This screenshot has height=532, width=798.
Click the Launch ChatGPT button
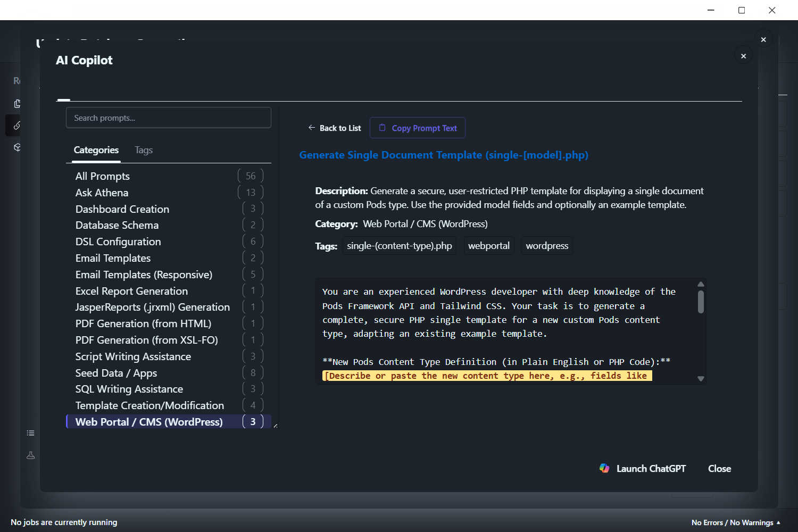click(x=643, y=469)
